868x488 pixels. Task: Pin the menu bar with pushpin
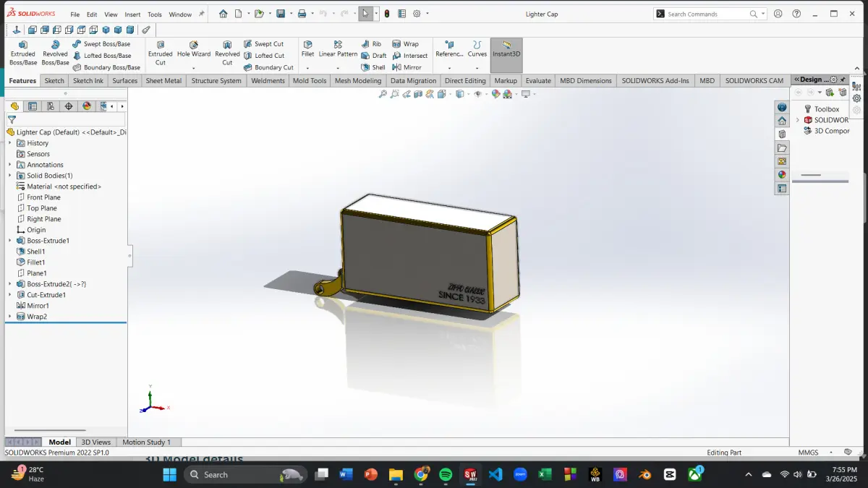[x=202, y=14]
